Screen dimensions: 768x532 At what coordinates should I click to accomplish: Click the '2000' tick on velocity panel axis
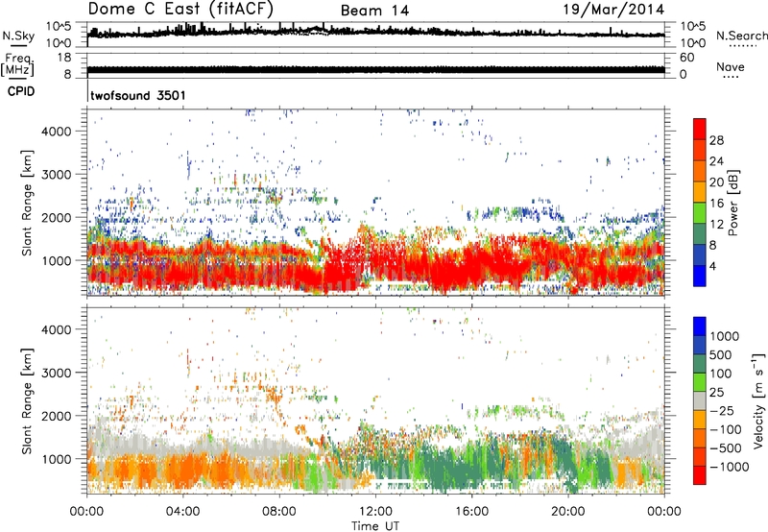pyautogui.click(x=57, y=416)
